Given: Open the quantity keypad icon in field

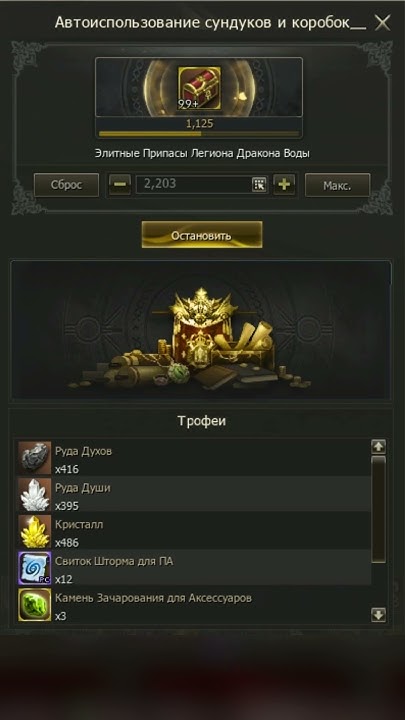Looking at the screenshot, I should click(x=259, y=185).
